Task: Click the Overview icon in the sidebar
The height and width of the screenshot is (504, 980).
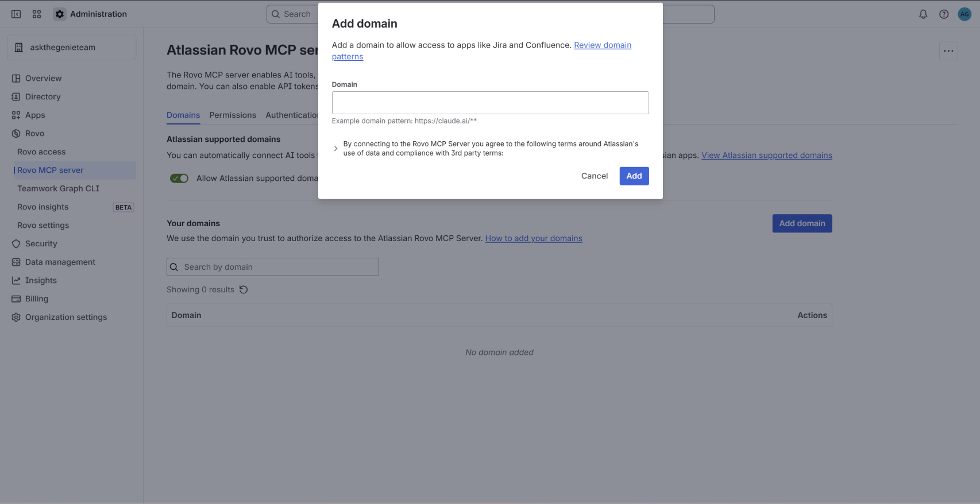Action: [x=16, y=79]
